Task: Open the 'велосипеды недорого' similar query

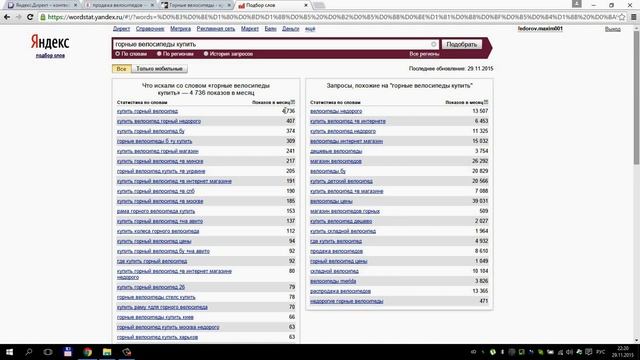Action: coord(336,111)
